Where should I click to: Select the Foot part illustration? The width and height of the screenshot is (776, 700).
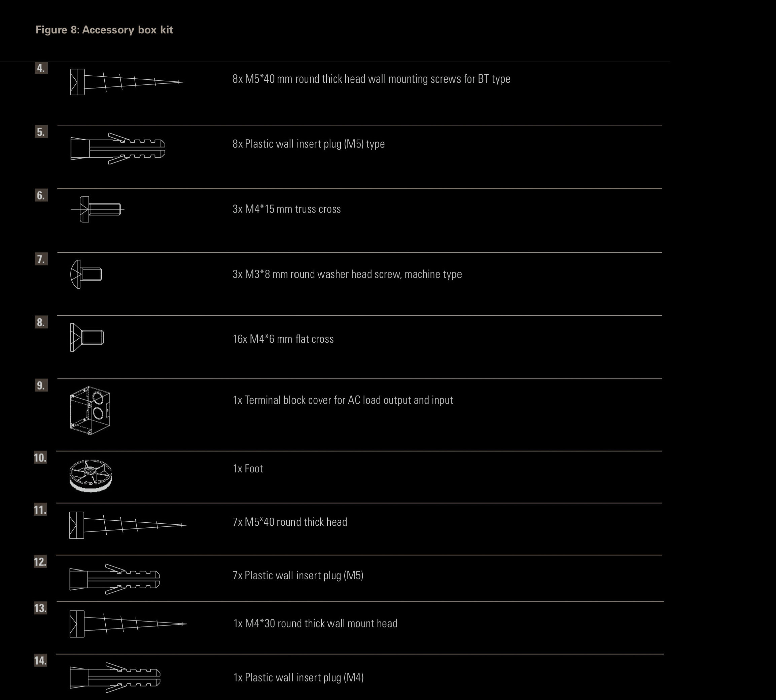[x=91, y=475]
